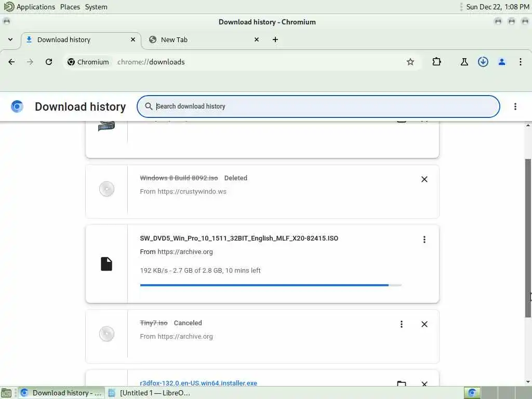Show downloads bubble in toolbar
The height and width of the screenshot is (399, 532).
[x=483, y=62]
